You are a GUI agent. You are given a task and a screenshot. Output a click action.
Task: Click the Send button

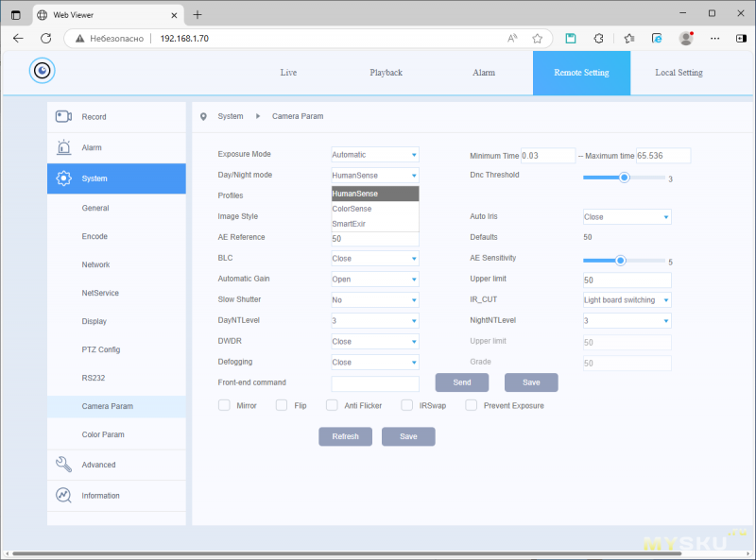click(x=462, y=382)
